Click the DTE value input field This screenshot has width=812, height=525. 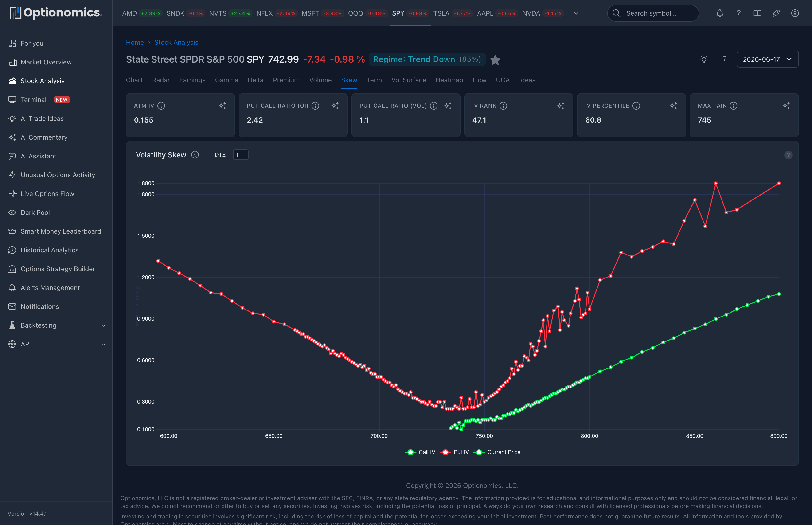[241, 154]
